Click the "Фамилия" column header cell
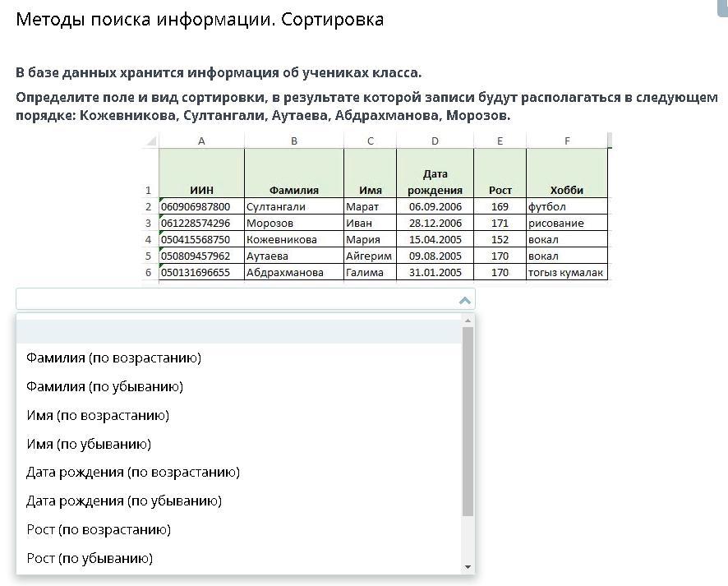The image size is (728, 586). pos(294,173)
